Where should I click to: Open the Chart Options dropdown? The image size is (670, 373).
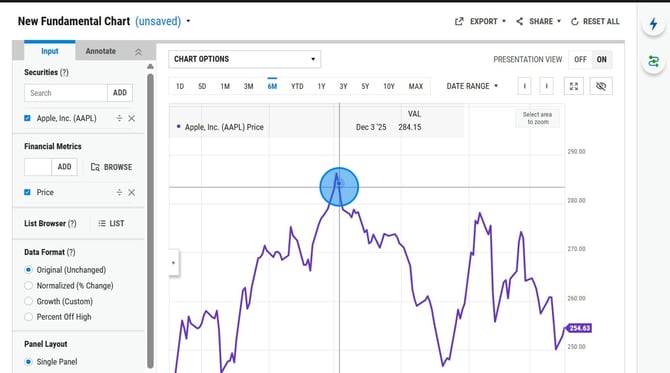click(x=244, y=59)
